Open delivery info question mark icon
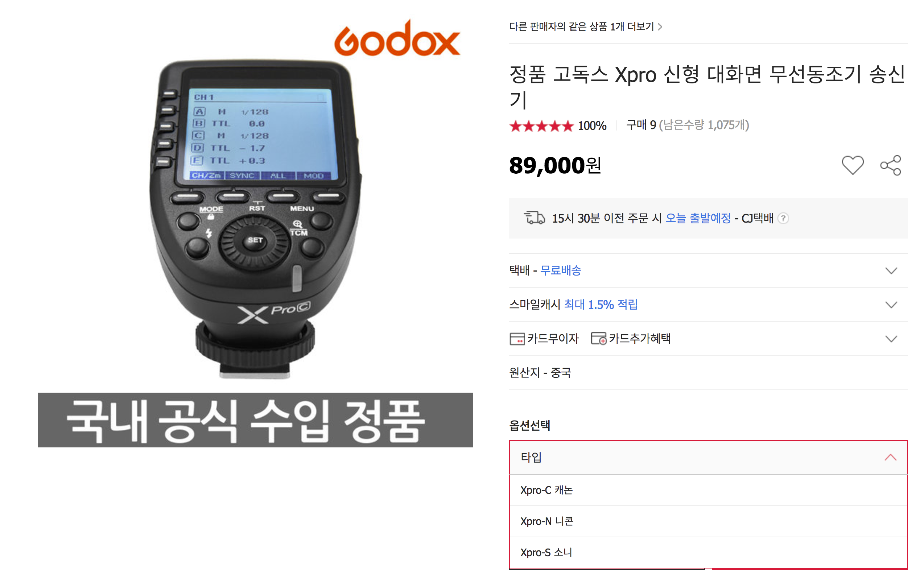The width and height of the screenshot is (924, 583). (783, 218)
